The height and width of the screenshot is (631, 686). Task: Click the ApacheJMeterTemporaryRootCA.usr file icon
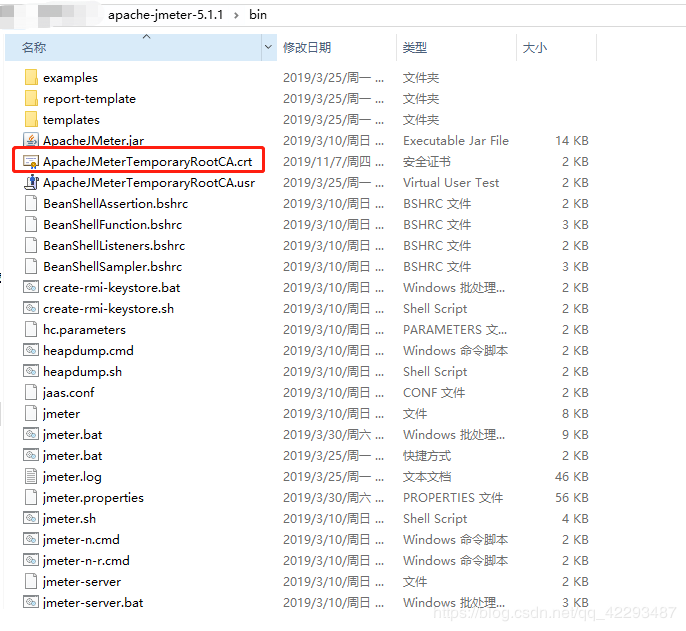(x=31, y=182)
